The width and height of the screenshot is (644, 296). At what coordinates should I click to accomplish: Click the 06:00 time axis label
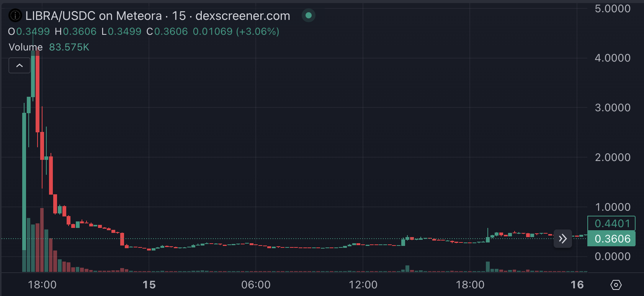pyautogui.click(x=256, y=285)
